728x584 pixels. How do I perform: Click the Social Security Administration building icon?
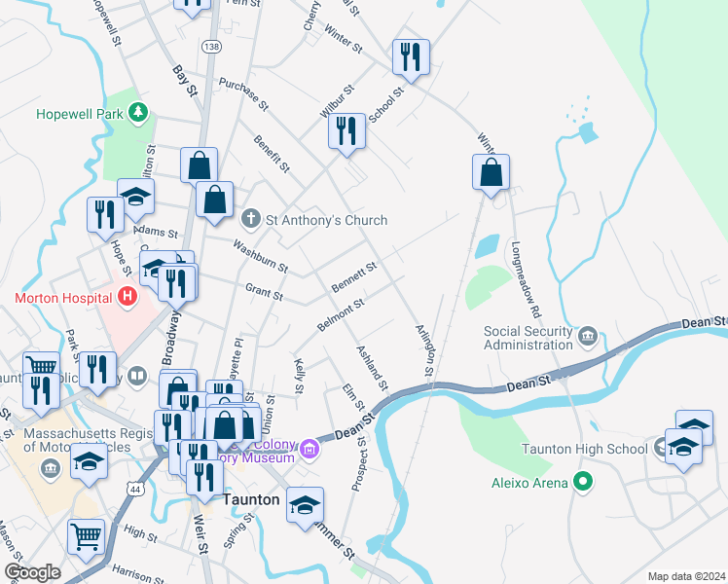point(588,337)
